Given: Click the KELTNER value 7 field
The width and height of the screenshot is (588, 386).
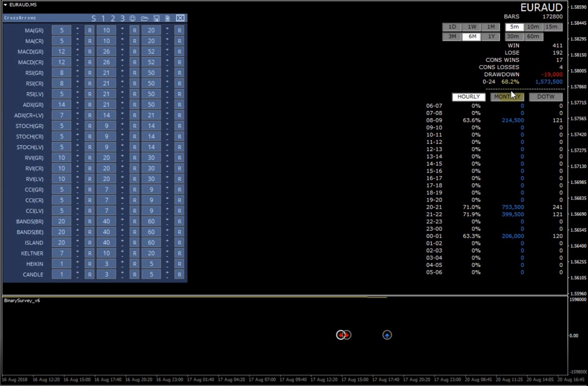Looking at the screenshot, I should (x=61, y=253).
